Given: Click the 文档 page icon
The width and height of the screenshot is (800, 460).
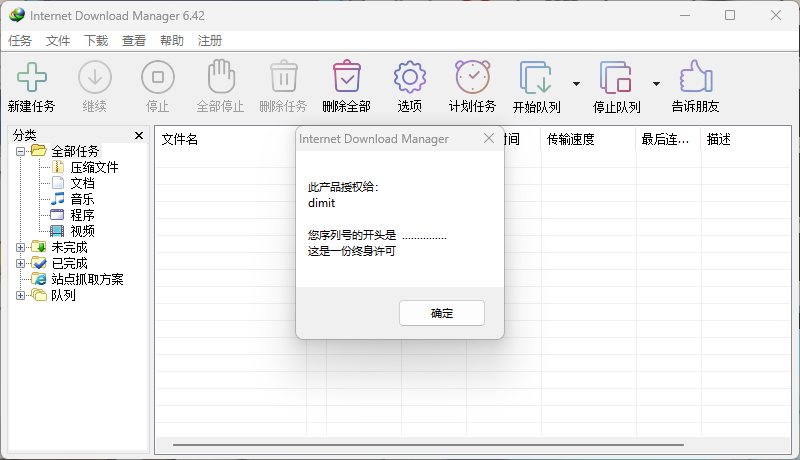Looking at the screenshot, I should (58, 183).
